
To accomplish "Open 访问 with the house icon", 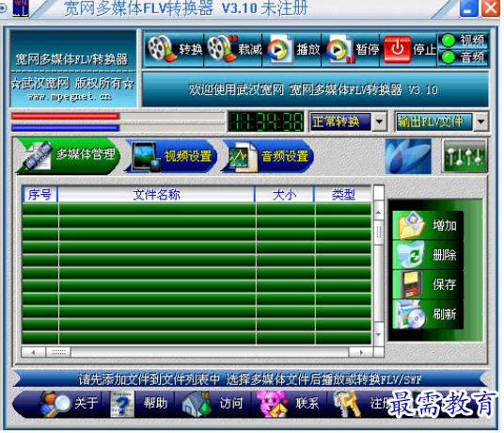I will pyautogui.click(x=197, y=404).
